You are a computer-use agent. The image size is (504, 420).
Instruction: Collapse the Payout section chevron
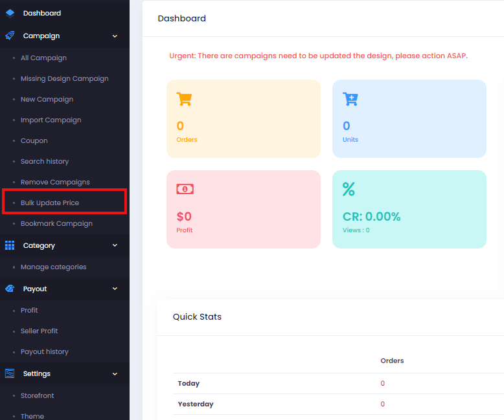tap(115, 289)
